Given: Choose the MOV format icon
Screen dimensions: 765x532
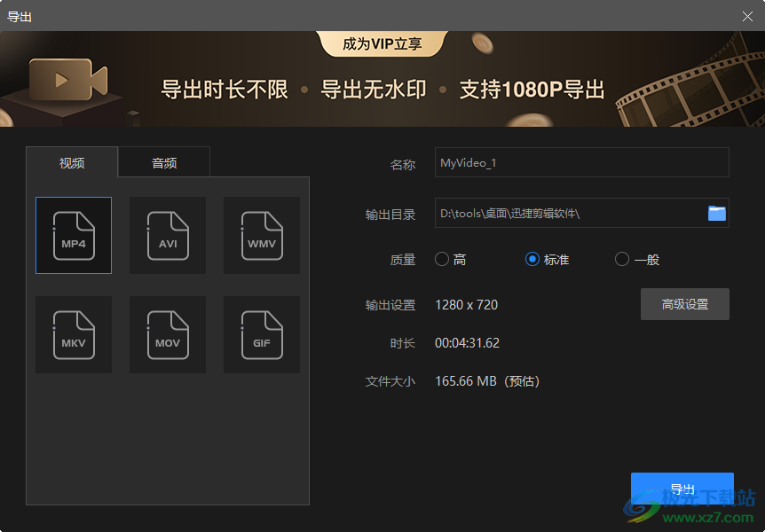Looking at the screenshot, I should (167, 334).
